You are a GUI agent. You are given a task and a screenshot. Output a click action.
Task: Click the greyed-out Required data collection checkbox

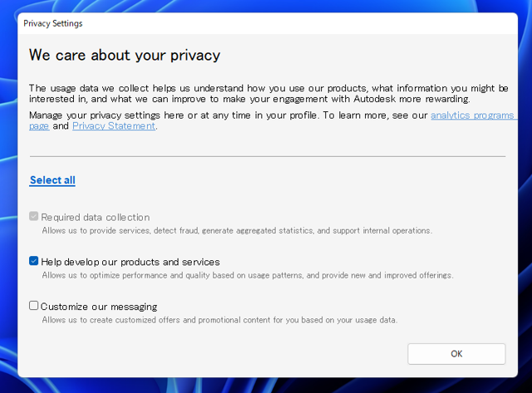pyautogui.click(x=34, y=217)
